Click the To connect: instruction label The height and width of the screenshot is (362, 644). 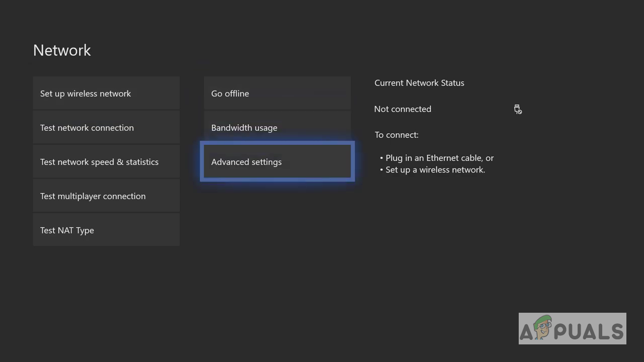click(x=396, y=135)
